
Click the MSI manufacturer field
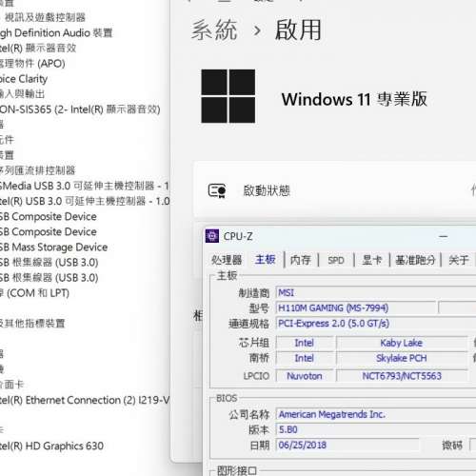click(x=376, y=292)
